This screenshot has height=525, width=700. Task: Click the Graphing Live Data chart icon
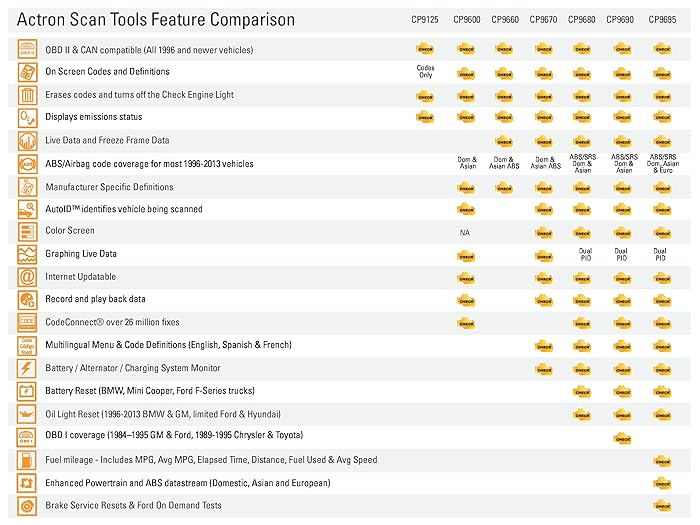coord(27,254)
